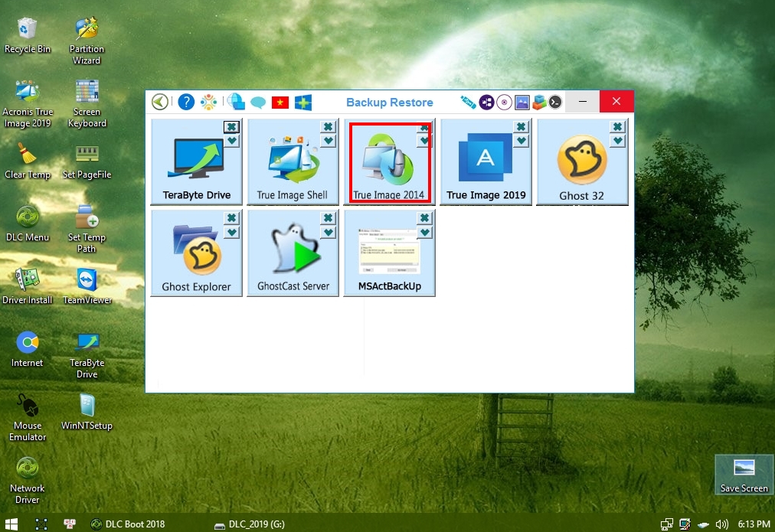Viewport: 775px width, 532px height.
Task: Open the teal chat bubble icon
Action: pyautogui.click(x=258, y=103)
